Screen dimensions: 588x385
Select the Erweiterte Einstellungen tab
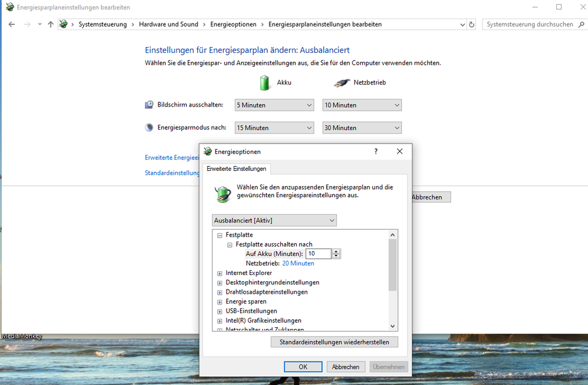click(x=236, y=169)
